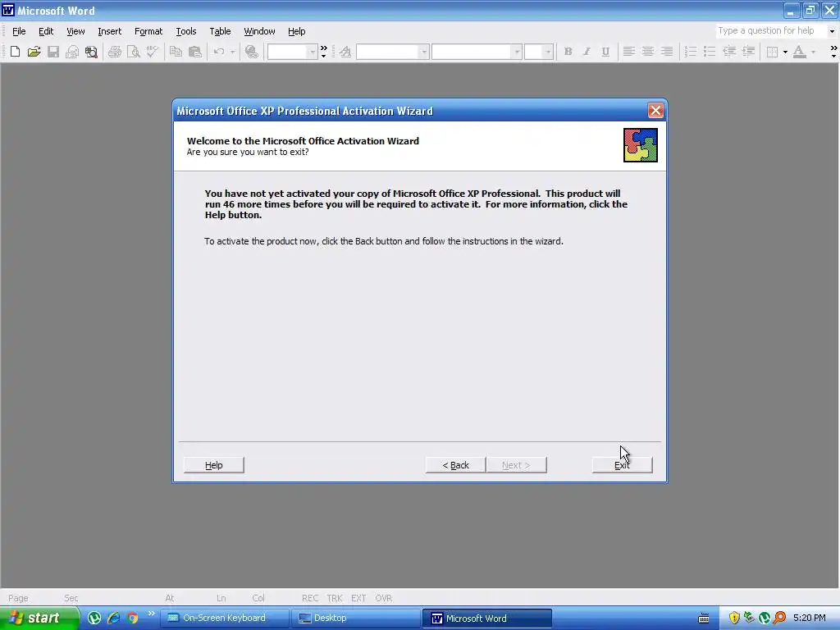The width and height of the screenshot is (840, 630).
Task: Toggle OVR overtype mode in status bar
Action: tap(384, 598)
